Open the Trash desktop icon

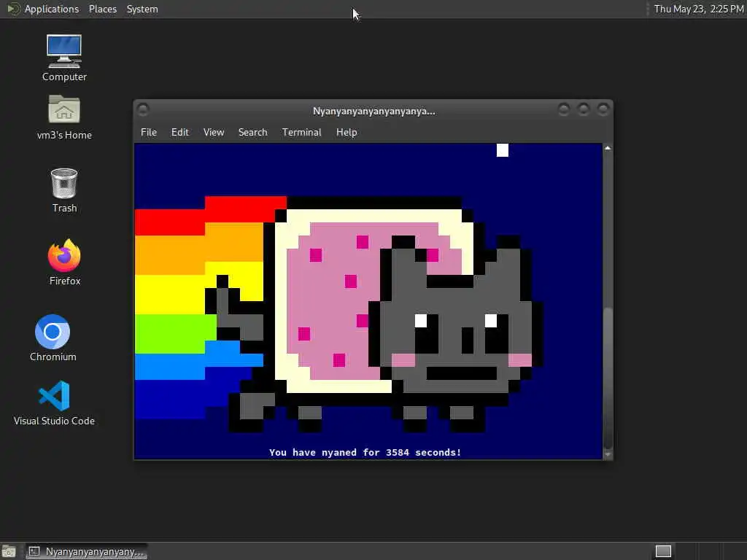click(x=64, y=190)
